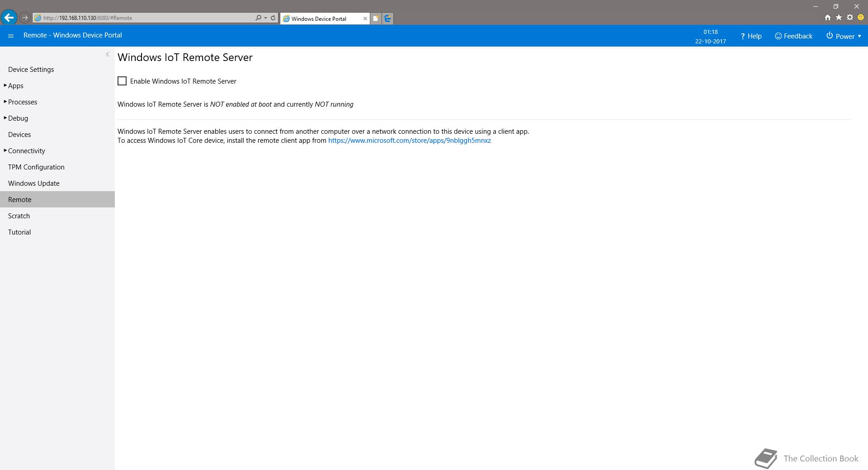Open the address bar autocomplete dropdown arrow

point(265,18)
